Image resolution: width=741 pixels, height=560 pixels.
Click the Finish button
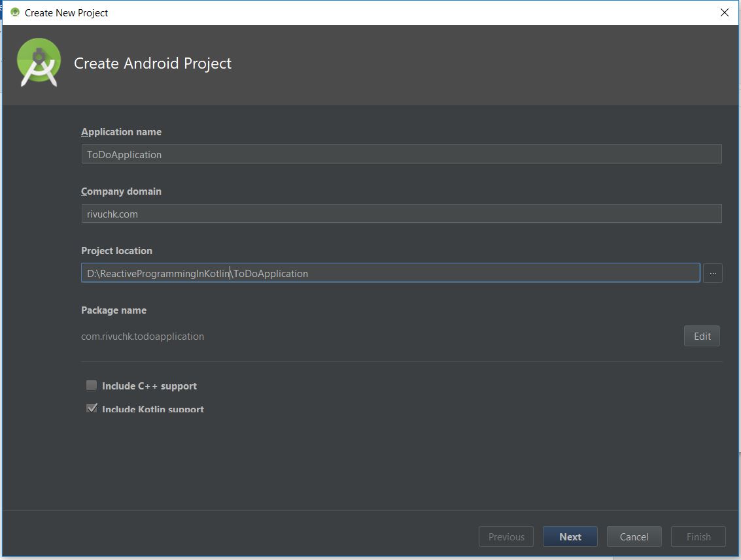pyautogui.click(x=698, y=536)
